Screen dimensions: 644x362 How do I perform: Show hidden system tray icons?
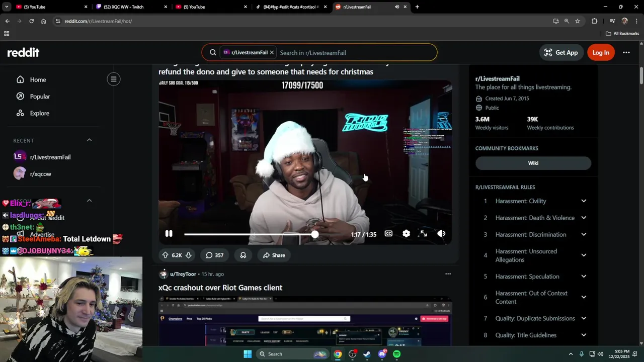pyautogui.click(x=571, y=354)
